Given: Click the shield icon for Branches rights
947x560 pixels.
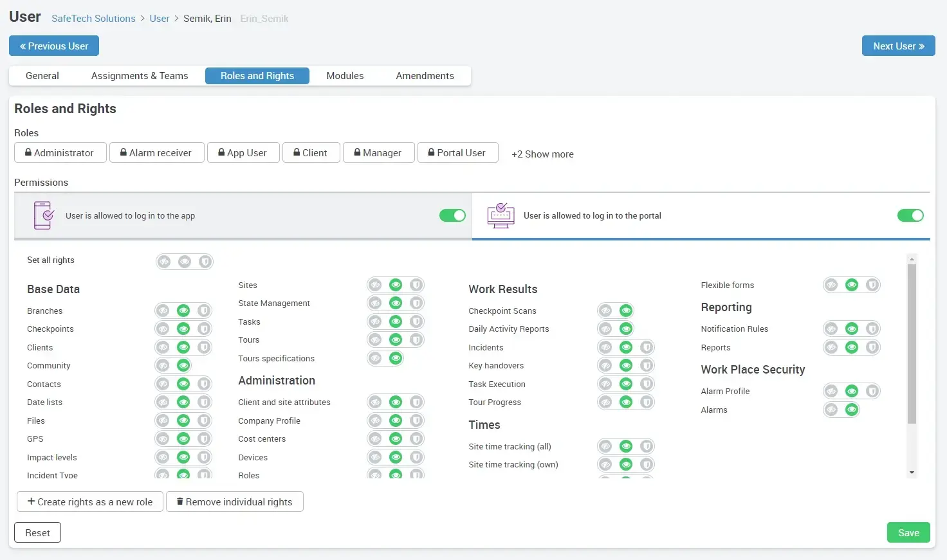Looking at the screenshot, I should pyautogui.click(x=204, y=311).
